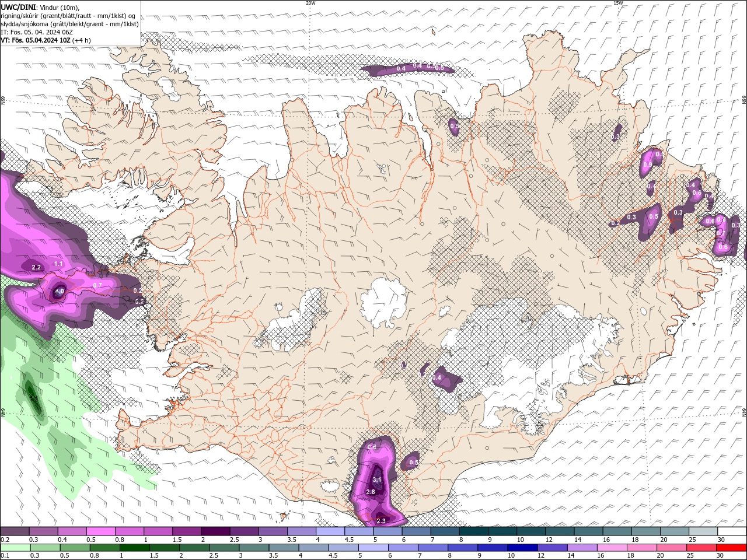747x560 pixels.
Task: Click the 4.0 snowfall value off the west coast
Action: tap(60, 291)
